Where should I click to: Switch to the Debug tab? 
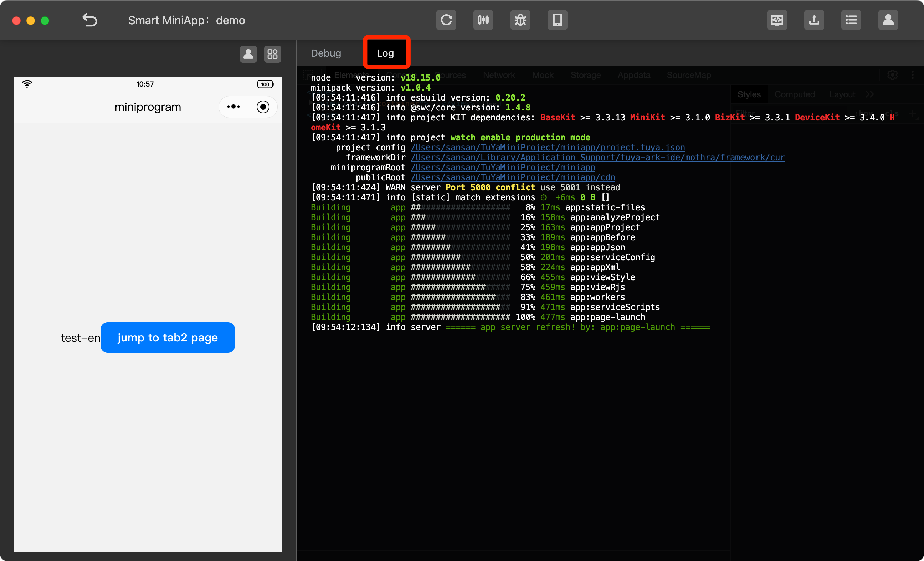coord(326,53)
